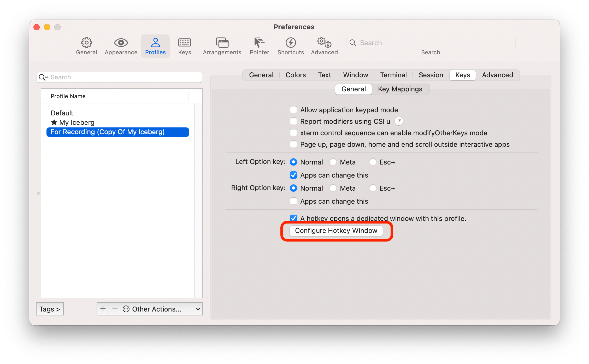Focus the preferences Search field
This screenshot has width=589, height=364.
click(431, 43)
